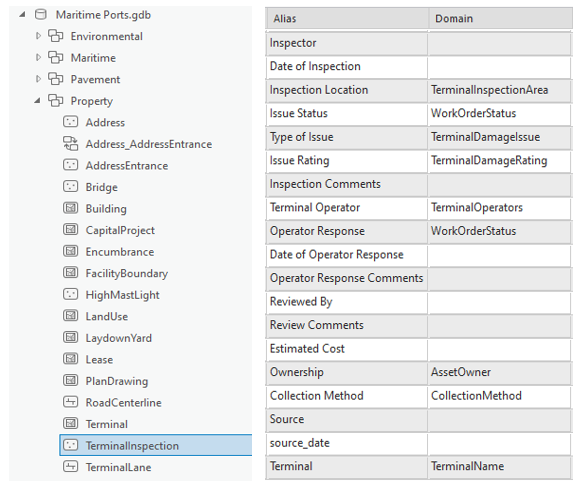
Task: Click the Property feature dataset icon
Action: [x=56, y=100]
